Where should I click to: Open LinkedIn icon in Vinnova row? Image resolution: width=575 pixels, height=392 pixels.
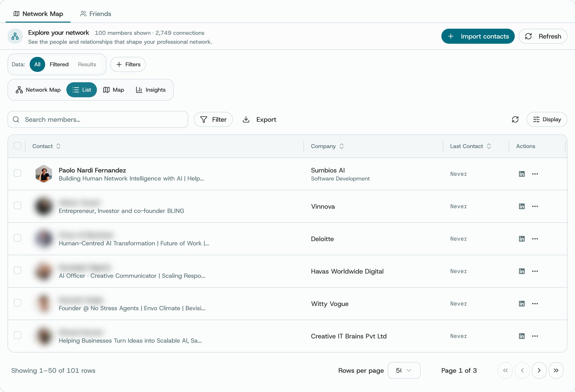(x=522, y=206)
